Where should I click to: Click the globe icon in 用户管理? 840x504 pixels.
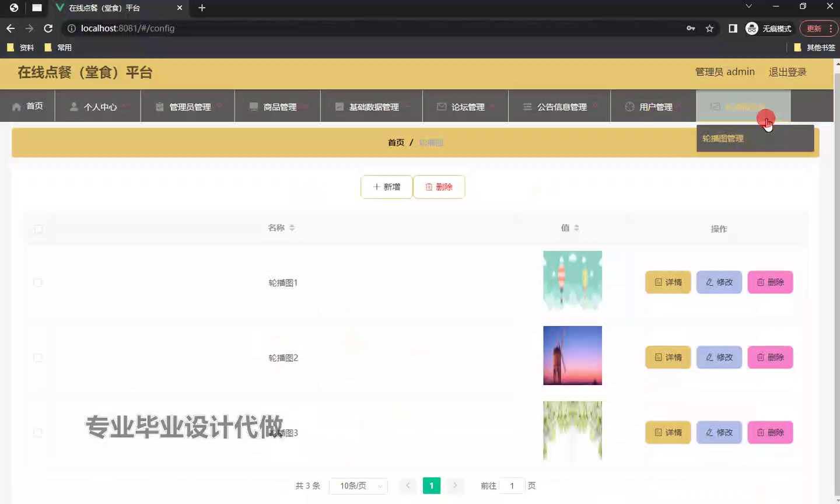tap(629, 107)
